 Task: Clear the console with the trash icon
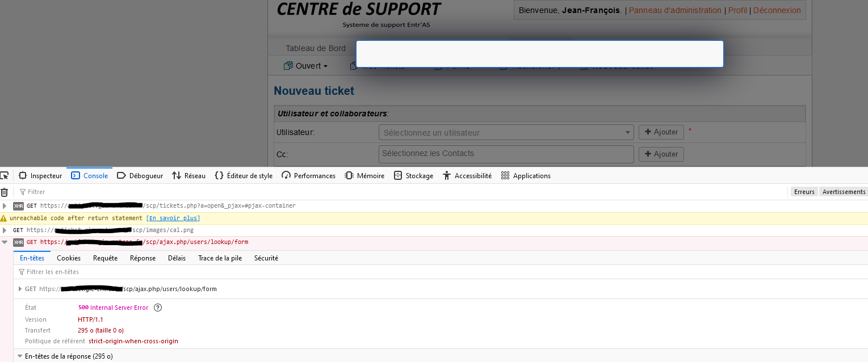click(5, 192)
